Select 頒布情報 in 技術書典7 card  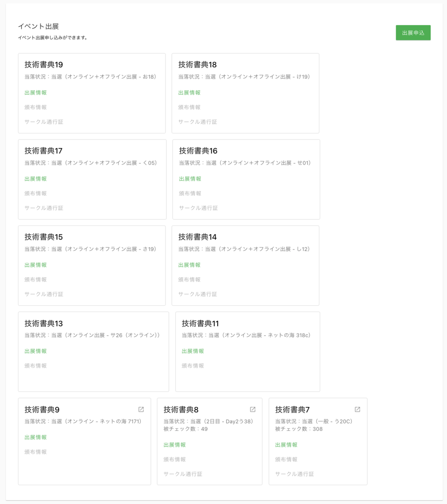click(287, 459)
